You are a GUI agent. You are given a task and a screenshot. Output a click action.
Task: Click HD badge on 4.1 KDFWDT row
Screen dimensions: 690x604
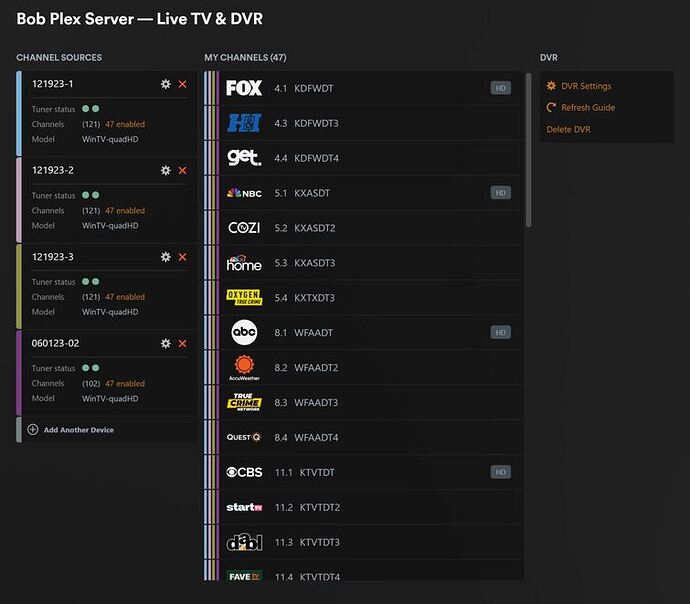point(501,88)
